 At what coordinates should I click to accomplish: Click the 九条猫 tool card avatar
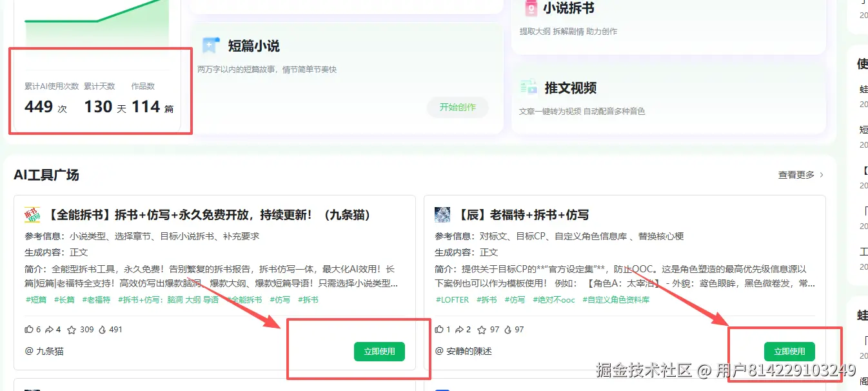[32, 215]
